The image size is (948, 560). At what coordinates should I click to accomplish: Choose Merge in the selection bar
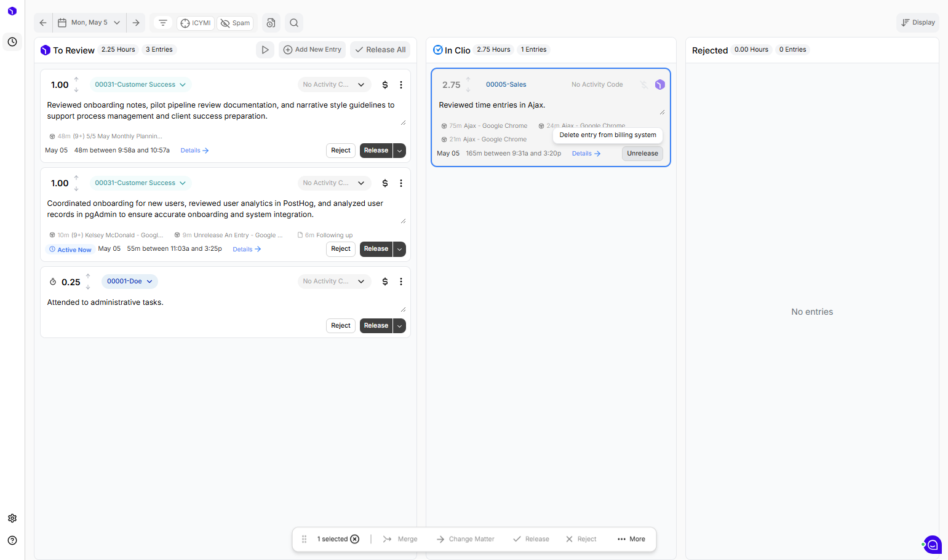(400, 539)
